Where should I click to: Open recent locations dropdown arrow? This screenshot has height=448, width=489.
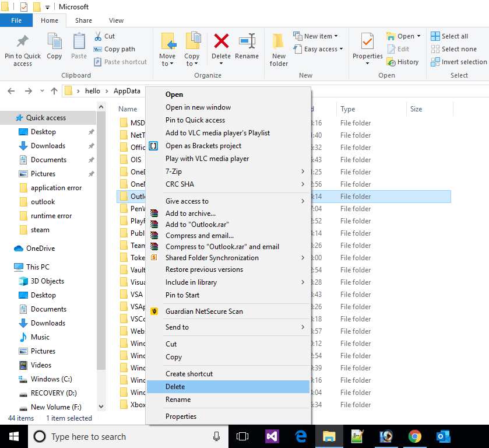(x=42, y=91)
